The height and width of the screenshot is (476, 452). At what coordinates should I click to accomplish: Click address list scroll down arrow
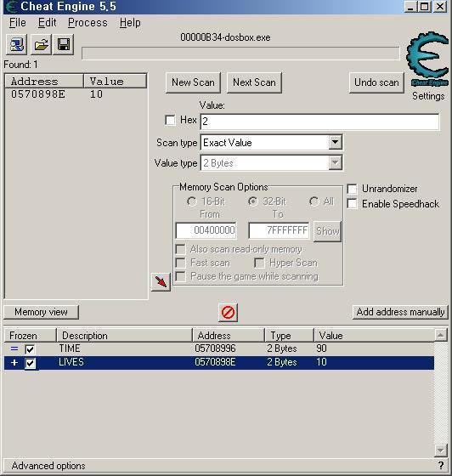tap(440, 450)
